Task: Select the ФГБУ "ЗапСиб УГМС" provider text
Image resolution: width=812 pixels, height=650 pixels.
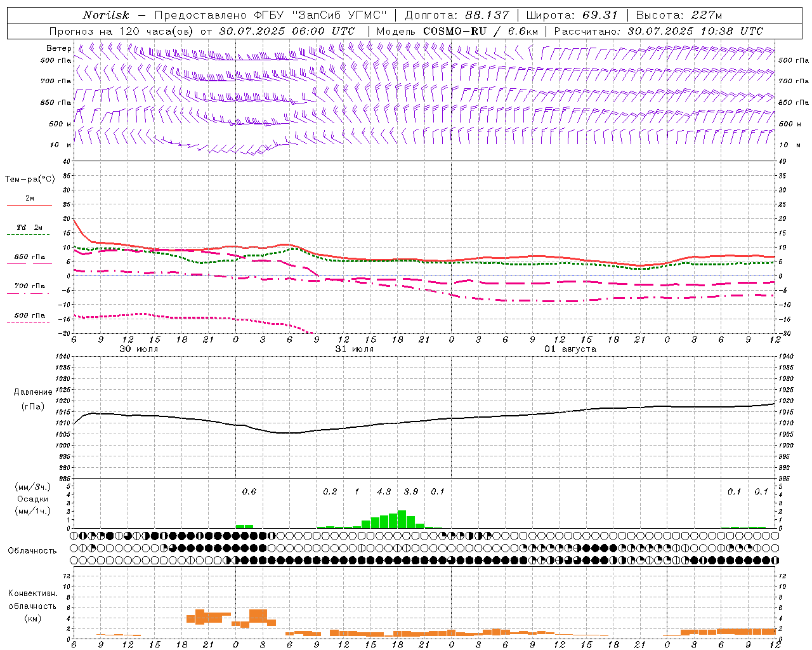Action: pos(320,15)
